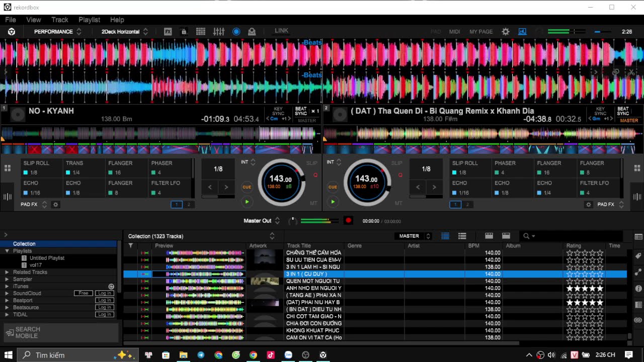Toggle master tempo MT on deck 1
This screenshot has width=644, height=362.
coord(313,203)
